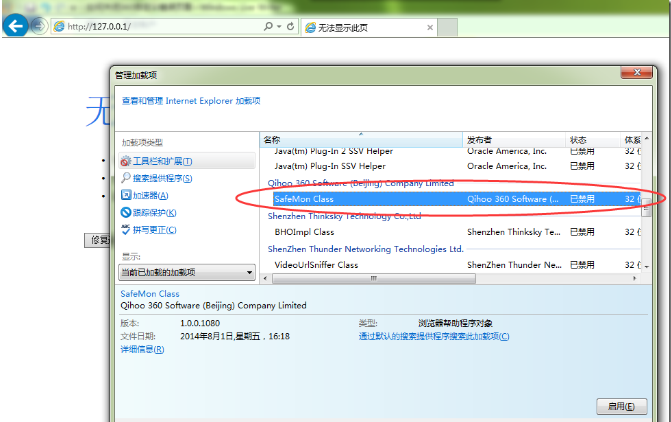This screenshot has height=422, width=671.
Task: Select the BHOImpl Class row
Action: coord(457,232)
